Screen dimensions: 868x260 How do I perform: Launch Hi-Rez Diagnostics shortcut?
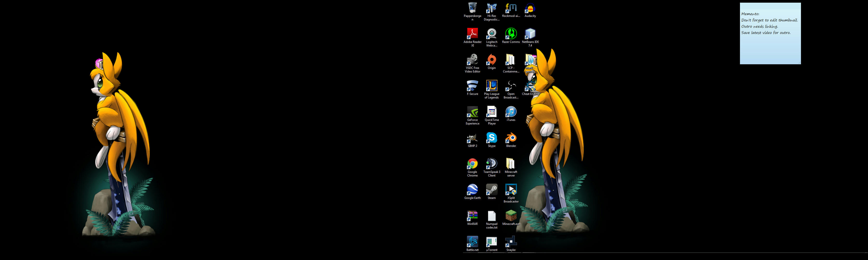pyautogui.click(x=492, y=11)
